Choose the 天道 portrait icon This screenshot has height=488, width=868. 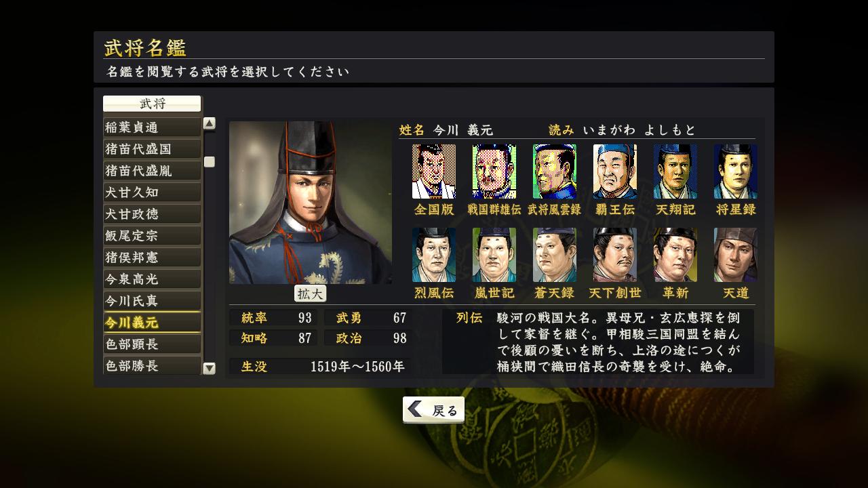736,255
